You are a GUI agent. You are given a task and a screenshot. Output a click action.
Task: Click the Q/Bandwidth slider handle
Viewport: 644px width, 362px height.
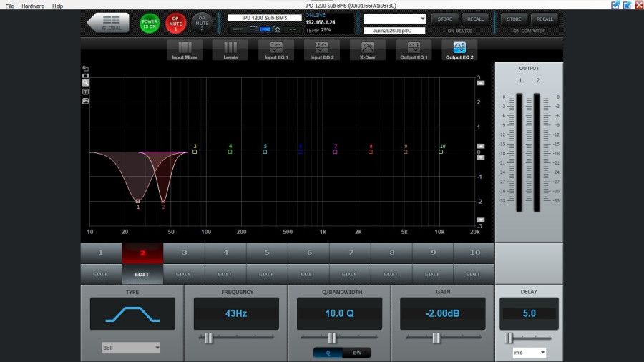tap(332, 338)
